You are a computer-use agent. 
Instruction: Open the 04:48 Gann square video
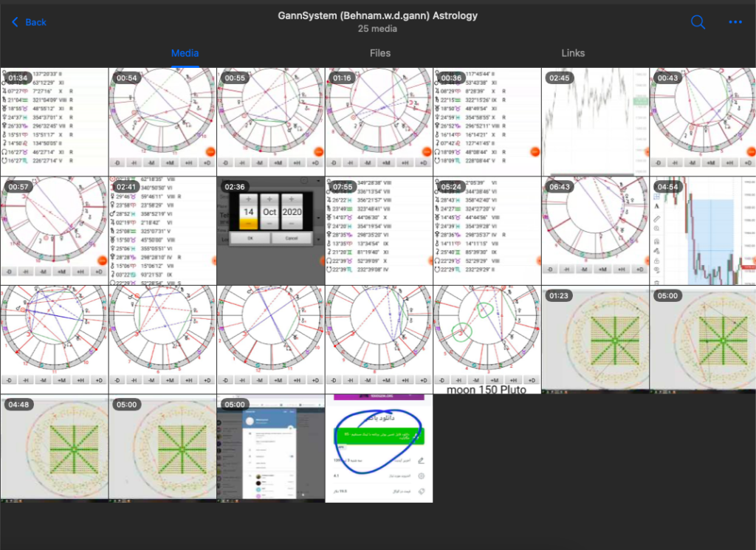click(x=55, y=449)
